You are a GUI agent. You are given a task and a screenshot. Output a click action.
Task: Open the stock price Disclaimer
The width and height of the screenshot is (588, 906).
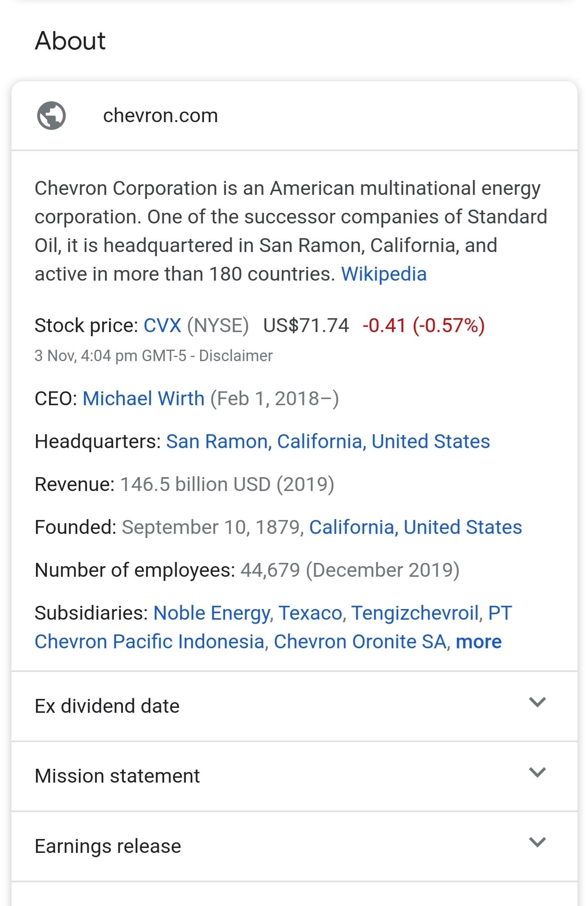coord(236,356)
